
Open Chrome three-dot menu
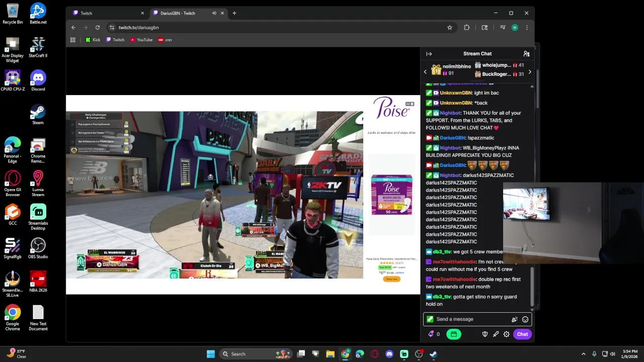click(527, 28)
